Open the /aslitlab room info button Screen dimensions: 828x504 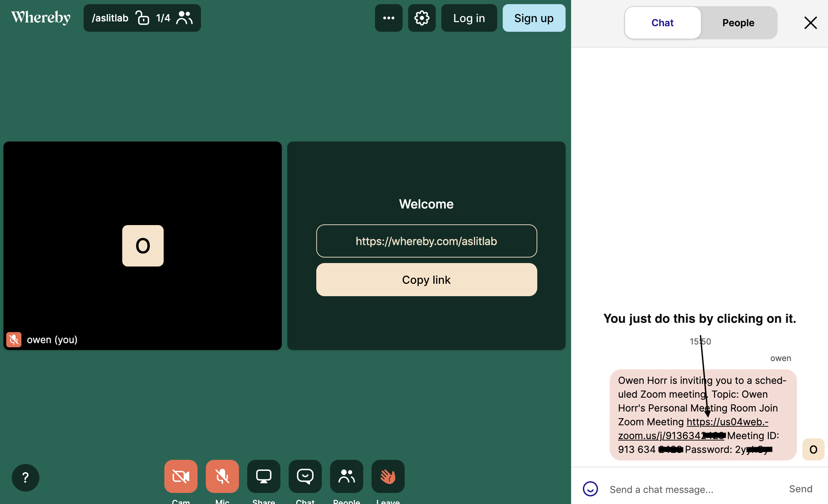(142, 18)
